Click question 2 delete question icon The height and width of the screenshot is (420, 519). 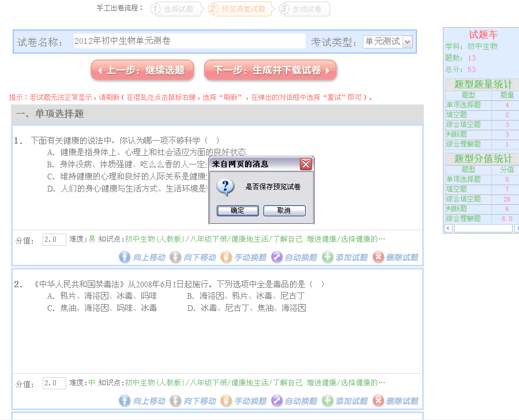pos(378,401)
